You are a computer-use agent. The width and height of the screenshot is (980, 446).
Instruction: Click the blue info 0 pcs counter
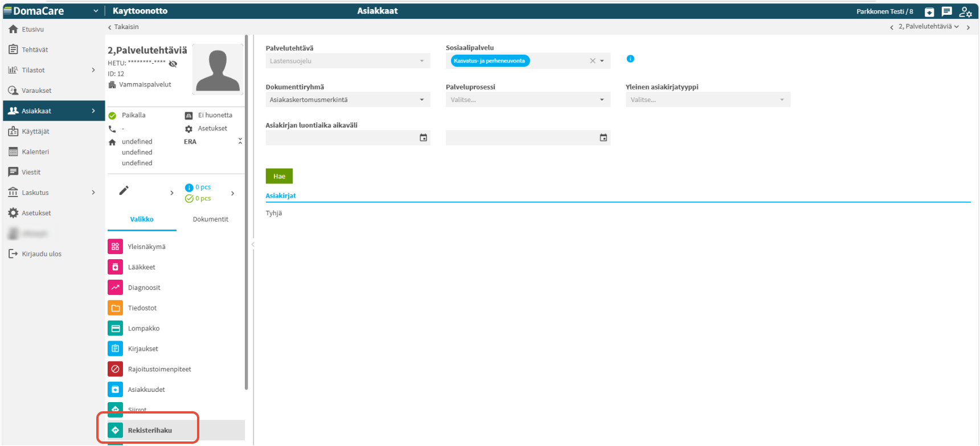tap(198, 187)
